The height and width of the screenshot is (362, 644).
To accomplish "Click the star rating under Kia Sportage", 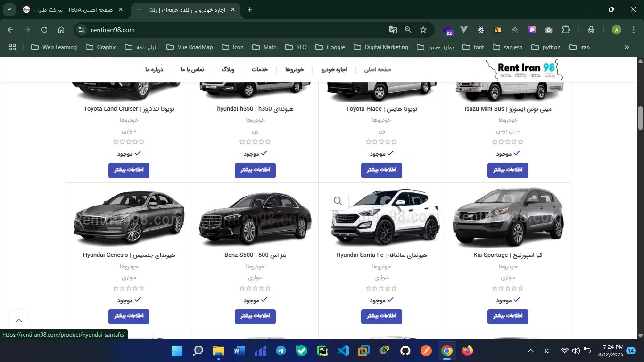I will (508, 288).
